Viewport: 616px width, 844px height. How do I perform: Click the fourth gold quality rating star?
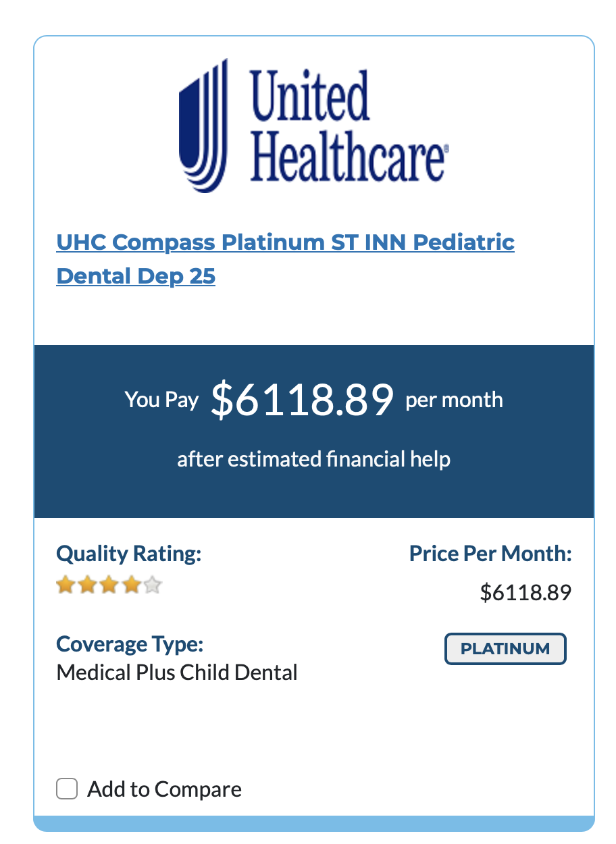131,584
